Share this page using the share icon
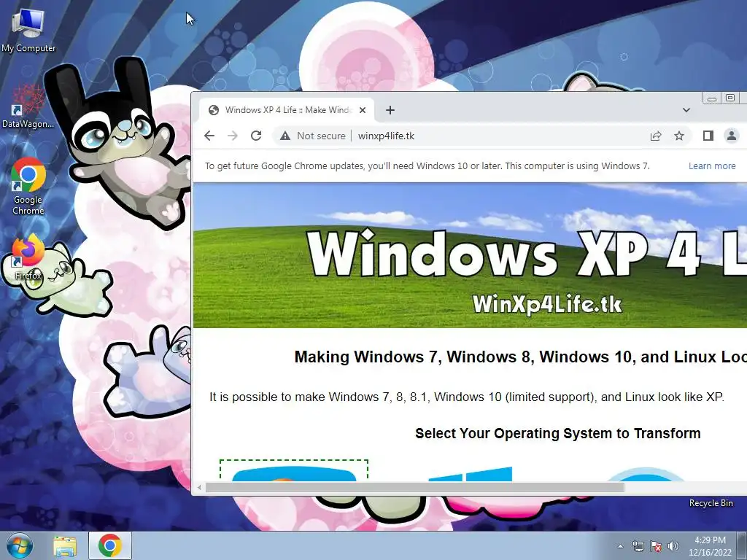The height and width of the screenshot is (560, 747). click(x=656, y=136)
